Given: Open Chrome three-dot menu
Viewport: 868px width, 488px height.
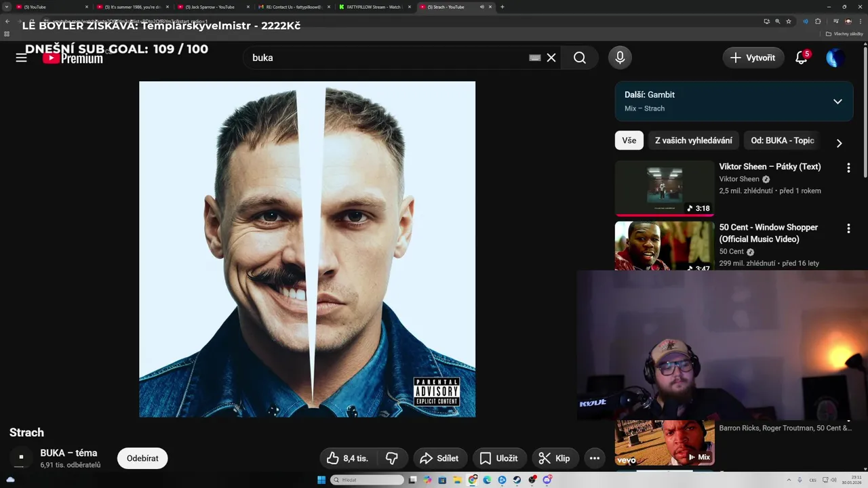Looking at the screenshot, I should click(859, 21).
